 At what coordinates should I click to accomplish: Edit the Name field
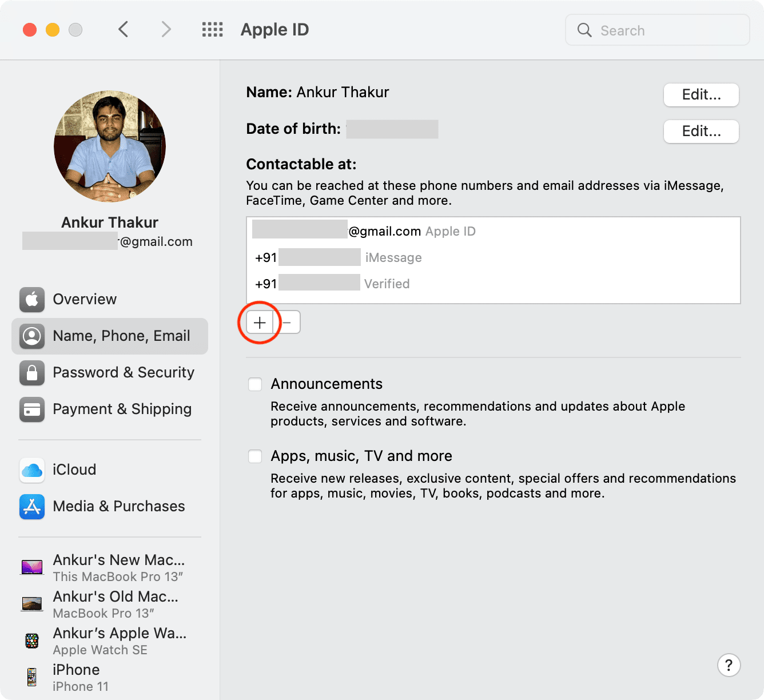point(701,95)
